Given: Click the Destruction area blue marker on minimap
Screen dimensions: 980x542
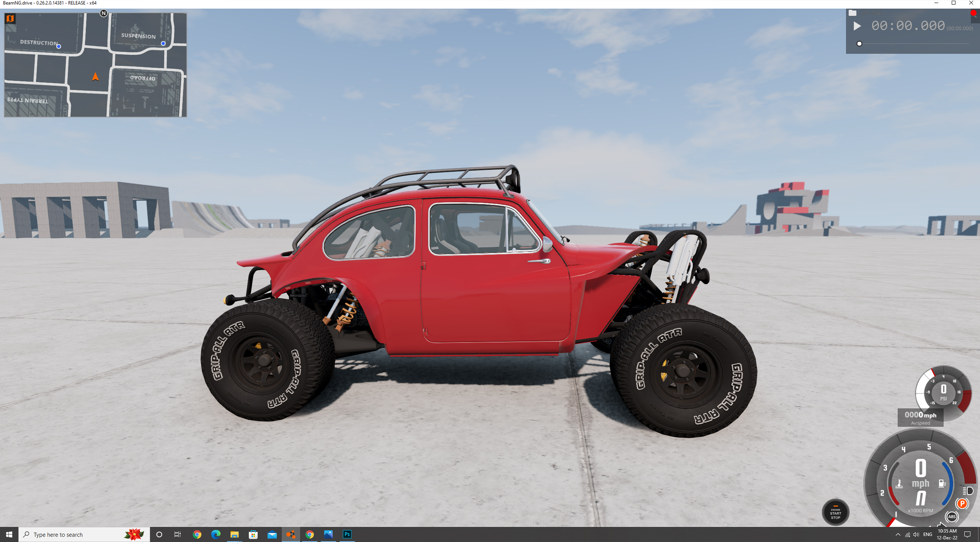Looking at the screenshot, I should pos(59,47).
